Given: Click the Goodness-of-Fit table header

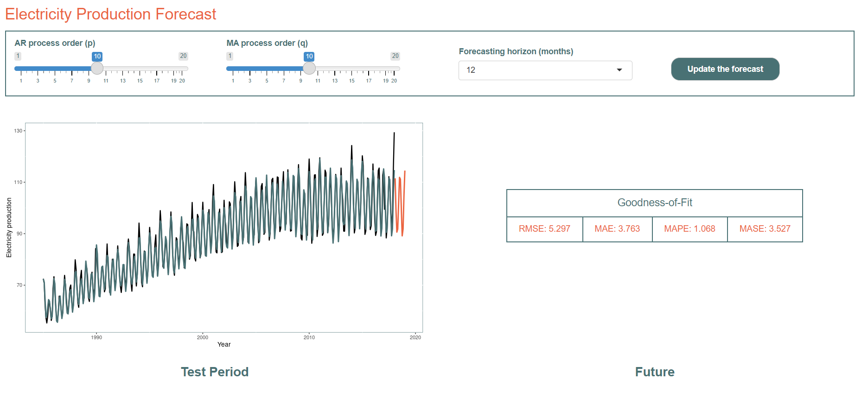Looking at the screenshot, I should [x=654, y=203].
